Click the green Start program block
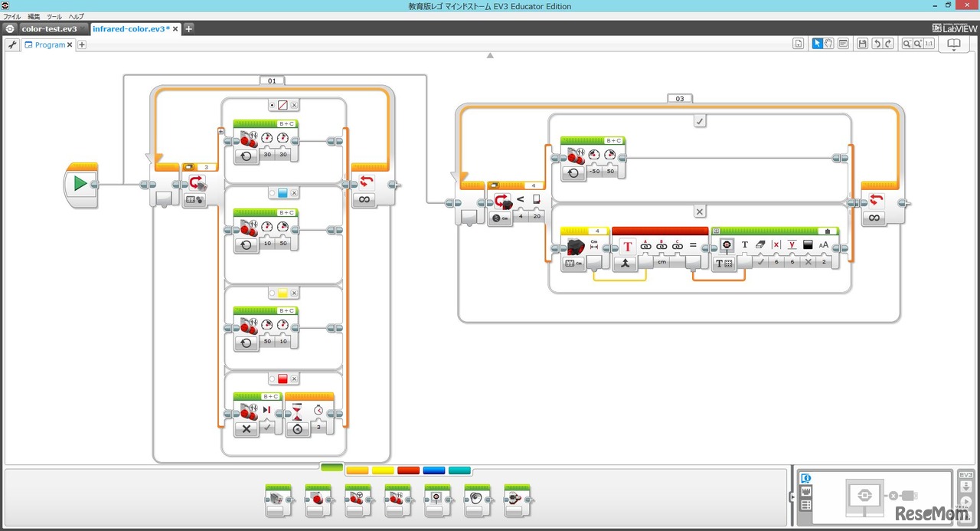Viewport: 980px width, 531px height. 80,184
